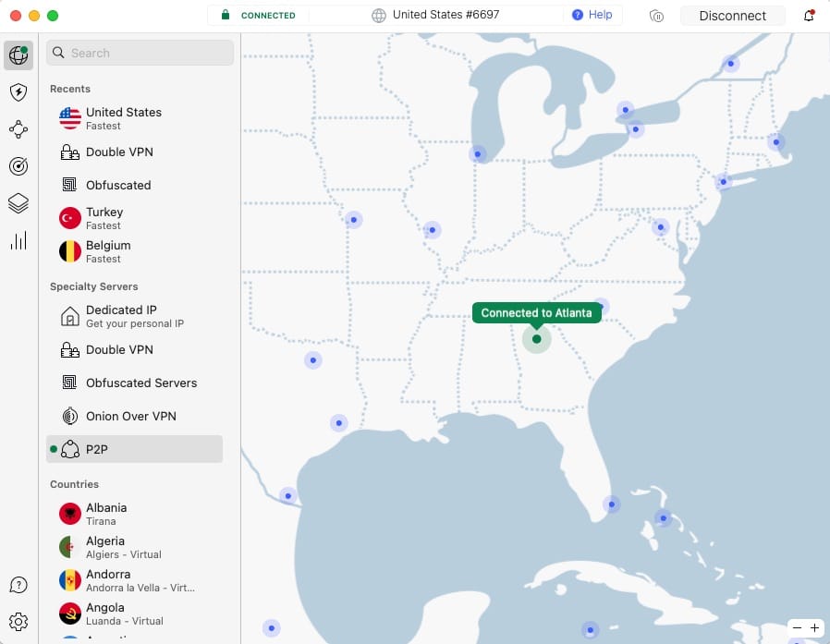The image size is (830, 644).
Task: Click the Turkey flag icon
Action: [70, 218]
